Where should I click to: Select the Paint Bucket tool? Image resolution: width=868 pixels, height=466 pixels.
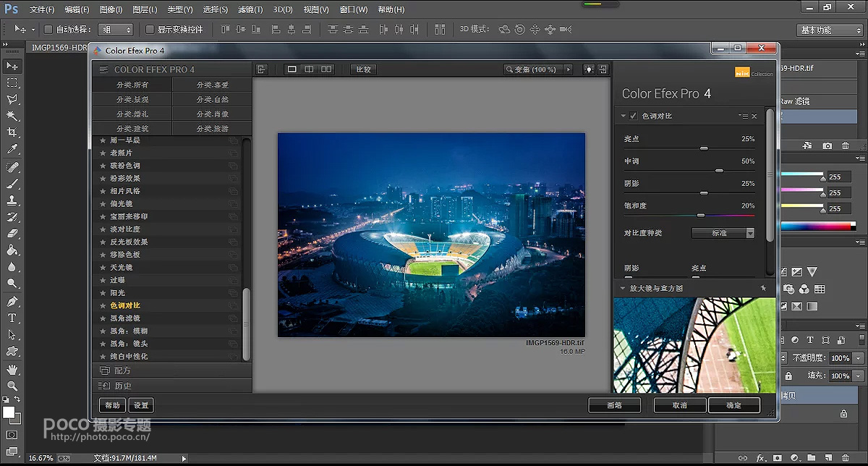click(12, 250)
